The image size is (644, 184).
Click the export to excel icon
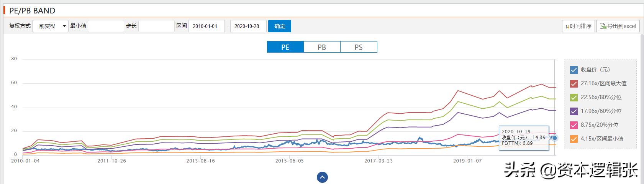[603, 26]
